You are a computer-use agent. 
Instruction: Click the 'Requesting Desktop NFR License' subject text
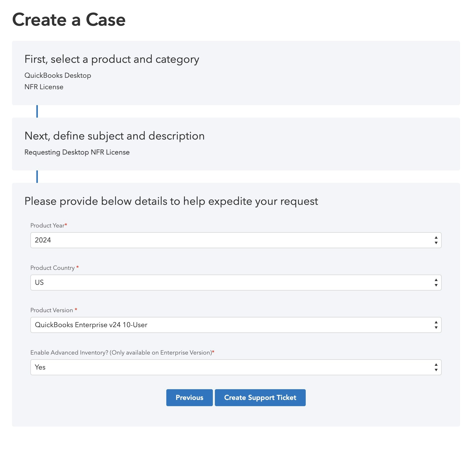pyautogui.click(x=77, y=152)
